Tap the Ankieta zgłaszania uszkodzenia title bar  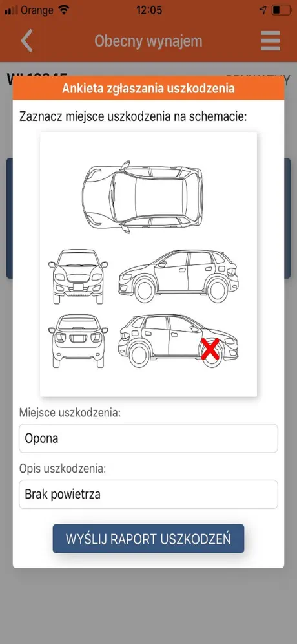pos(148,89)
